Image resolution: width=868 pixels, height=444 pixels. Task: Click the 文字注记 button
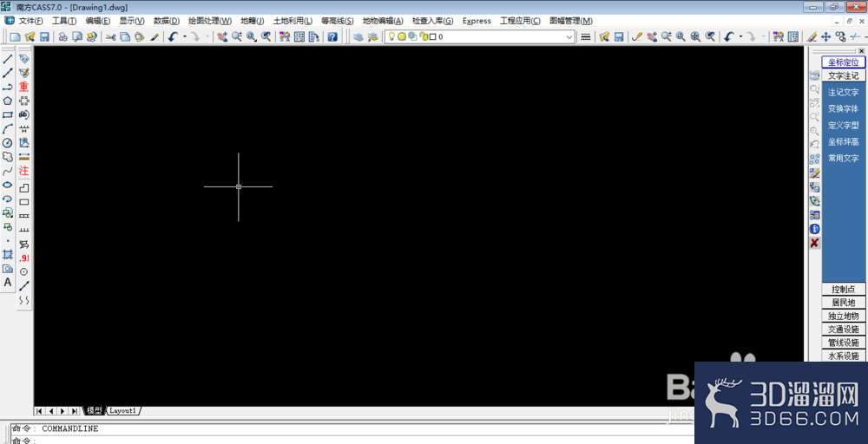coord(844,76)
